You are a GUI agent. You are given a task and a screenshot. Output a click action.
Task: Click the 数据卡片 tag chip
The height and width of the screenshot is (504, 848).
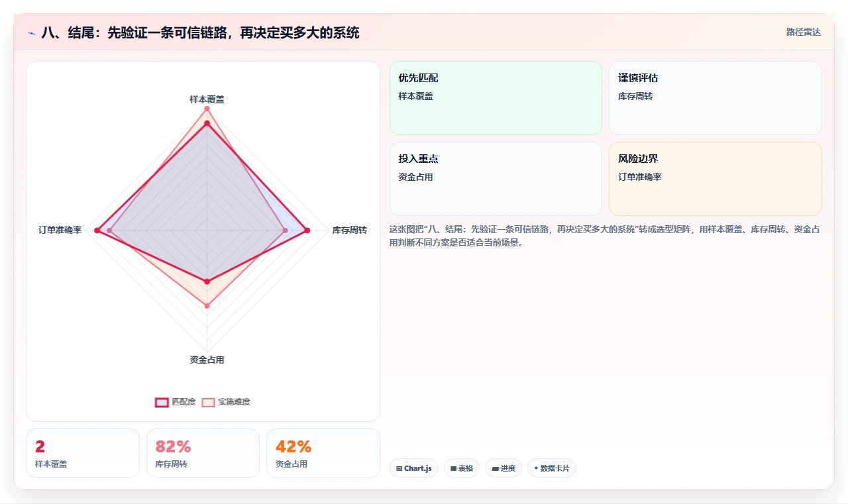552,468
